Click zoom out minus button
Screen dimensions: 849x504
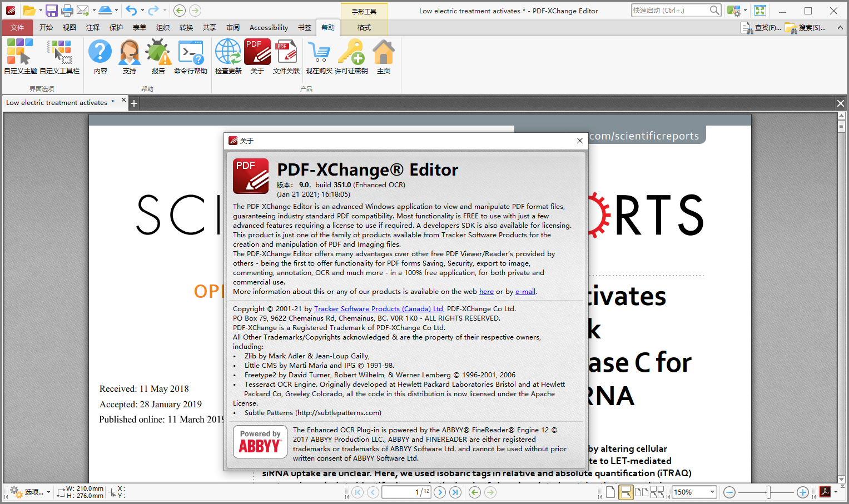click(730, 492)
